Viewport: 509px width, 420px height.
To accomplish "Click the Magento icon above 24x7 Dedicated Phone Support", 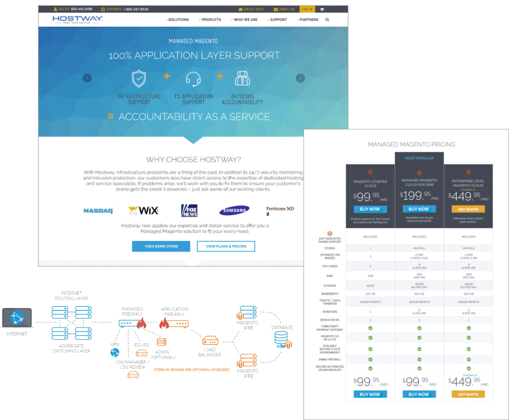I will click(330, 233).
